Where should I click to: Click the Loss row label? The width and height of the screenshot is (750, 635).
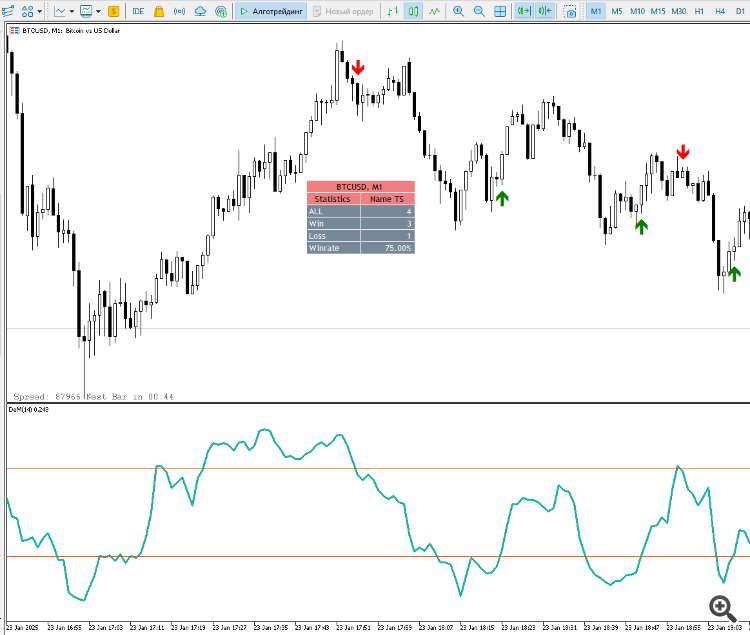click(317, 236)
